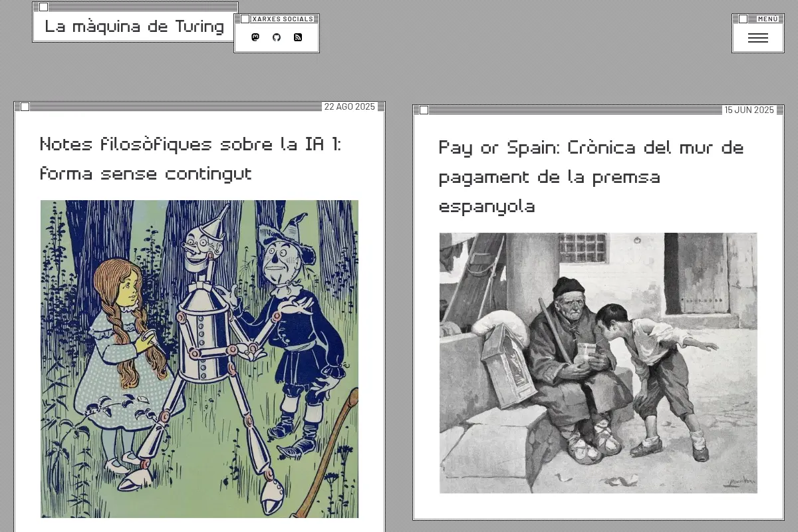The height and width of the screenshot is (532, 798).
Task: Open the Mastodon profile icon
Action: point(255,38)
